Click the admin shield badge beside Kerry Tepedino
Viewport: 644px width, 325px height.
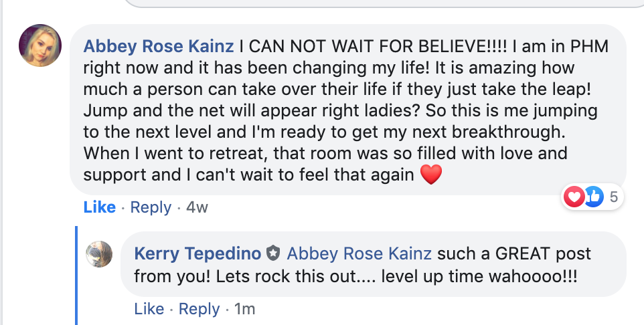tap(273, 253)
